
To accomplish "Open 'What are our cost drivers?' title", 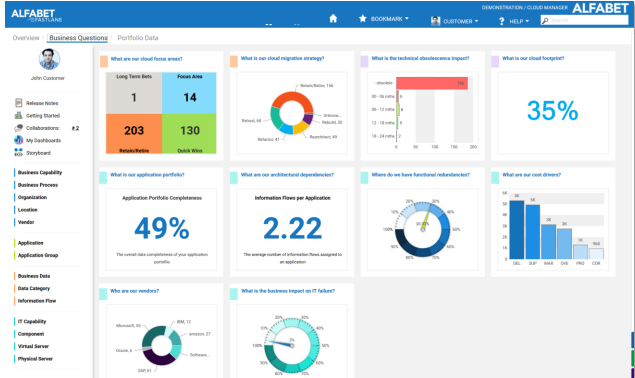I will [531, 175].
